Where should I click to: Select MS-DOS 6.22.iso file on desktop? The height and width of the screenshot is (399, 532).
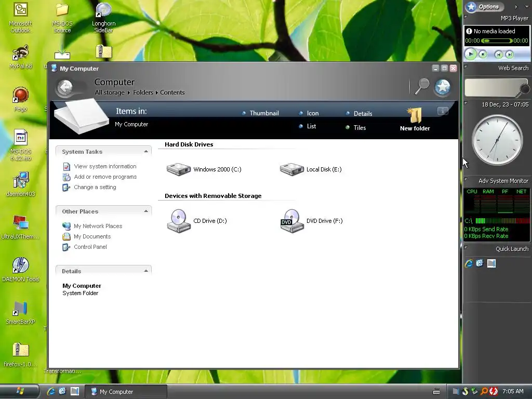point(21,145)
